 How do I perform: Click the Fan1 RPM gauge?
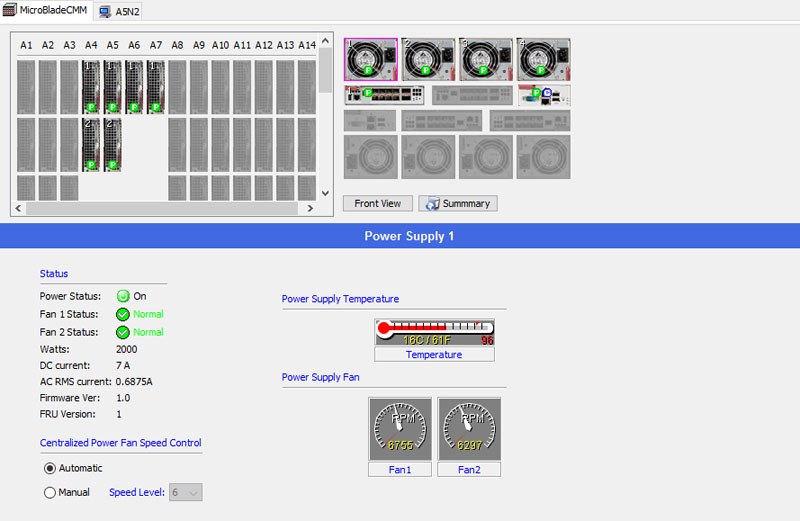[x=400, y=429]
